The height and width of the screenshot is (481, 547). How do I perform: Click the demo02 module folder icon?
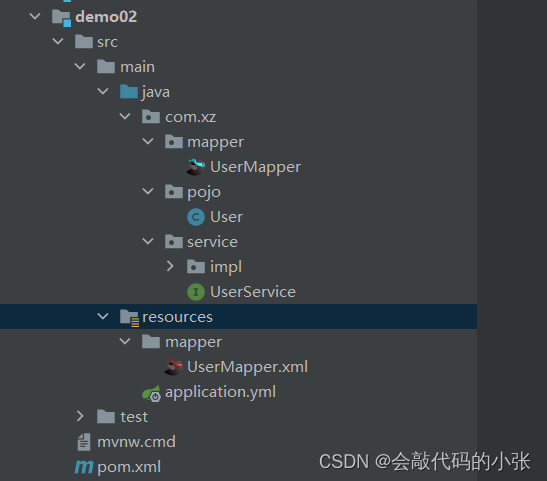pos(61,17)
